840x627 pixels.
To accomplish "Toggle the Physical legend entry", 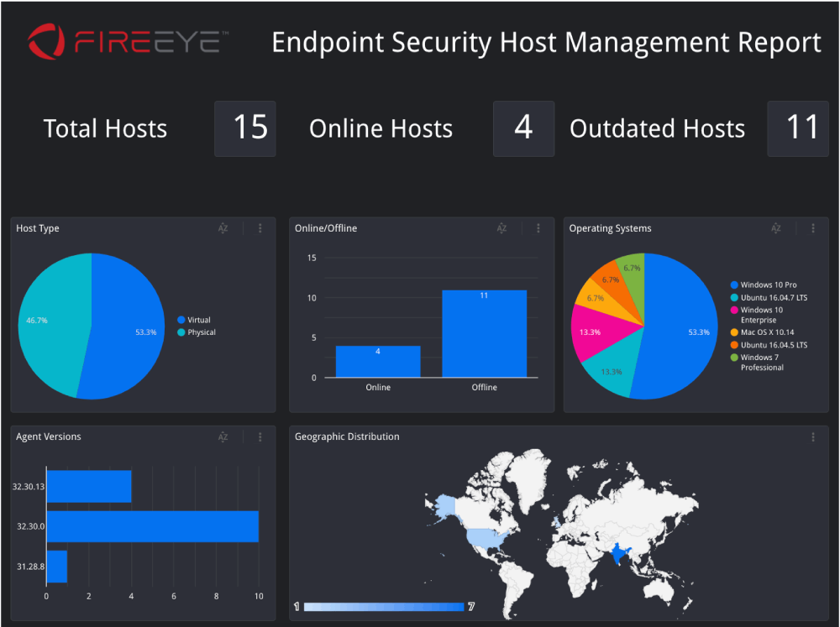I will click(x=201, y=332).
